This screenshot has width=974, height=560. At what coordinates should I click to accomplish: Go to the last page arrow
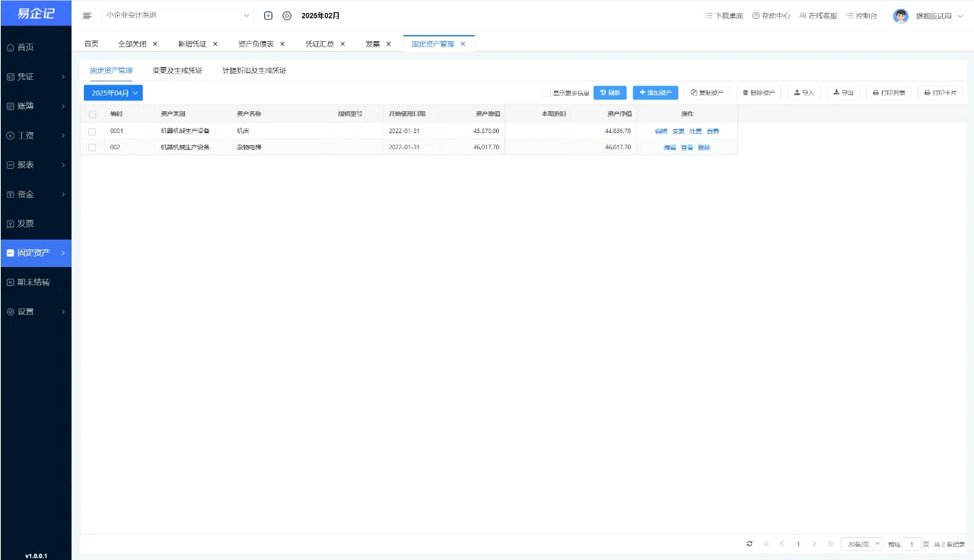click(830, 544)
